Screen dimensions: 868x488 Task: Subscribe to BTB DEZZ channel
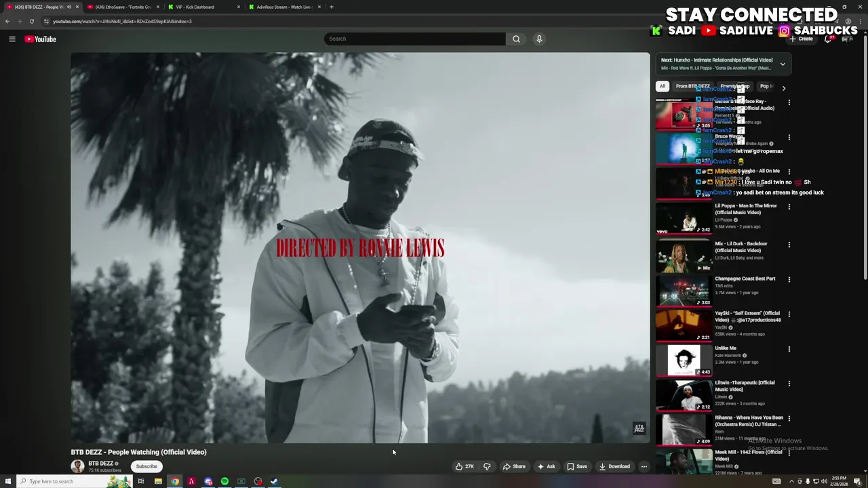point(146,466)
